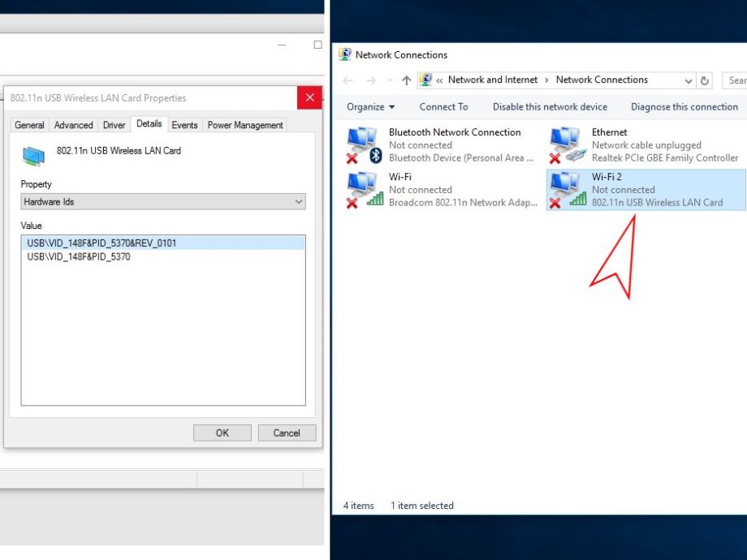This screenshot has height=560, width=747.
Task: Click the Forward navigation arrow
Action: tap(371, 80)
